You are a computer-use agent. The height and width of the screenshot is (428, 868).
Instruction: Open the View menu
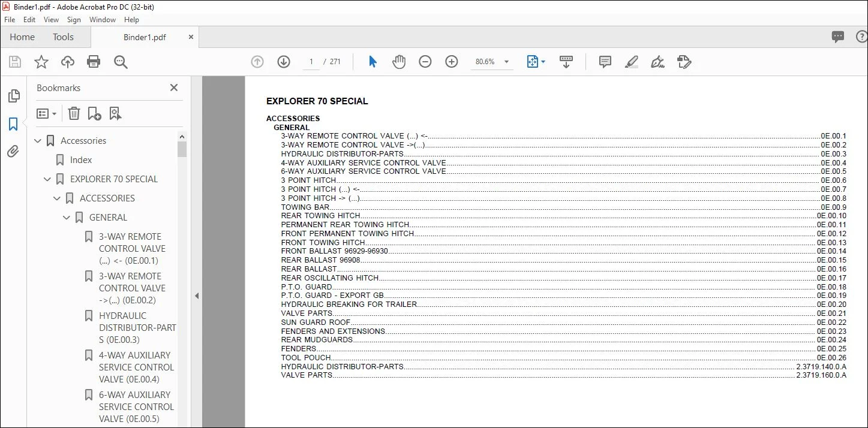52,20
